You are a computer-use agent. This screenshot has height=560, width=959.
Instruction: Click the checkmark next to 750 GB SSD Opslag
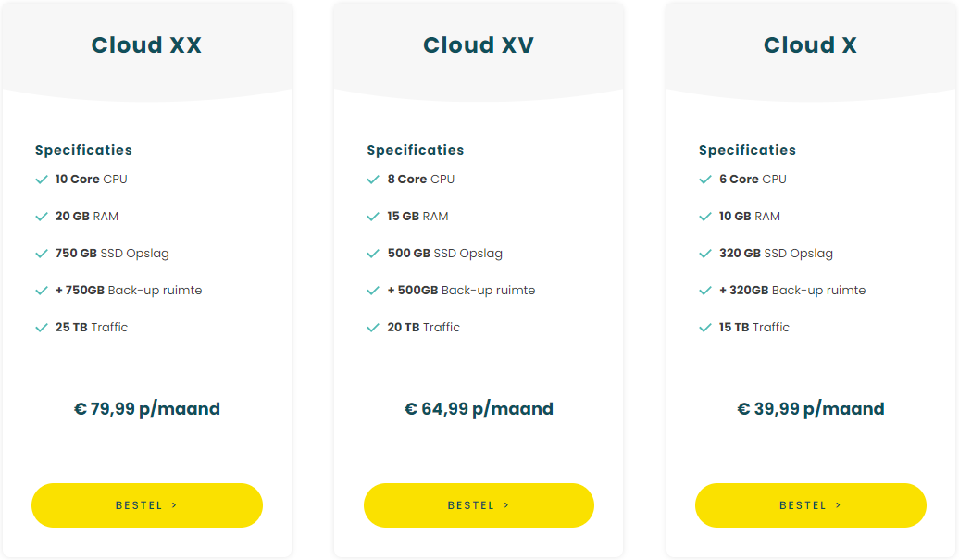[x=42, y=254]
